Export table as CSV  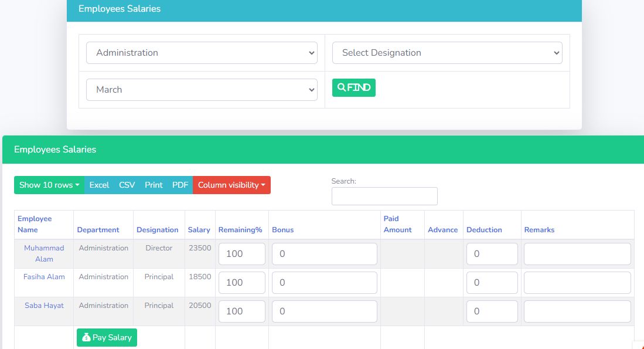pyautogui.click(x=127, y=185)
